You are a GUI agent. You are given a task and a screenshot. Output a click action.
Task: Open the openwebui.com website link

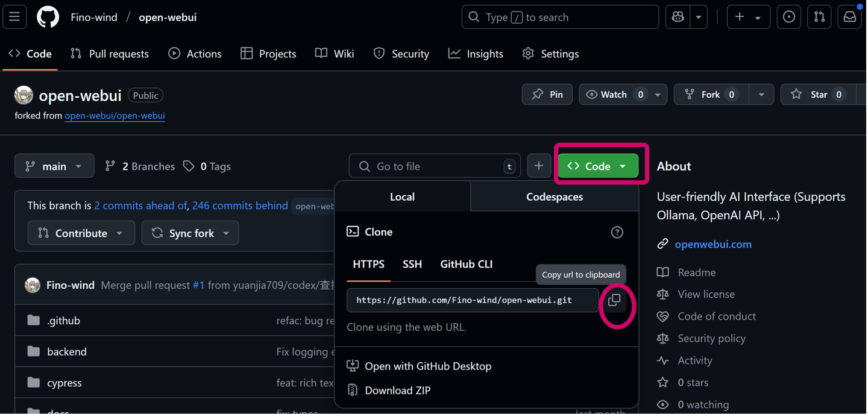point(713,244)
